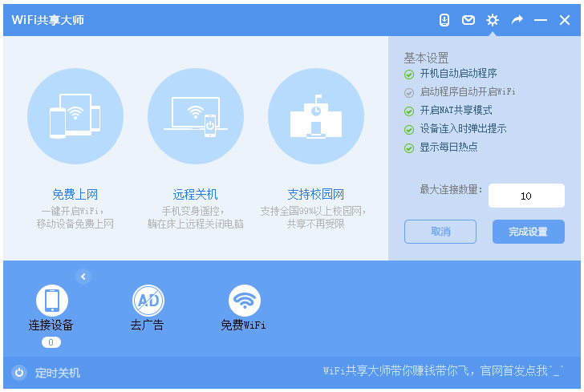Click the 定时关机 label
This screenshot has height=392, width=584.
(x=58, y=373)
